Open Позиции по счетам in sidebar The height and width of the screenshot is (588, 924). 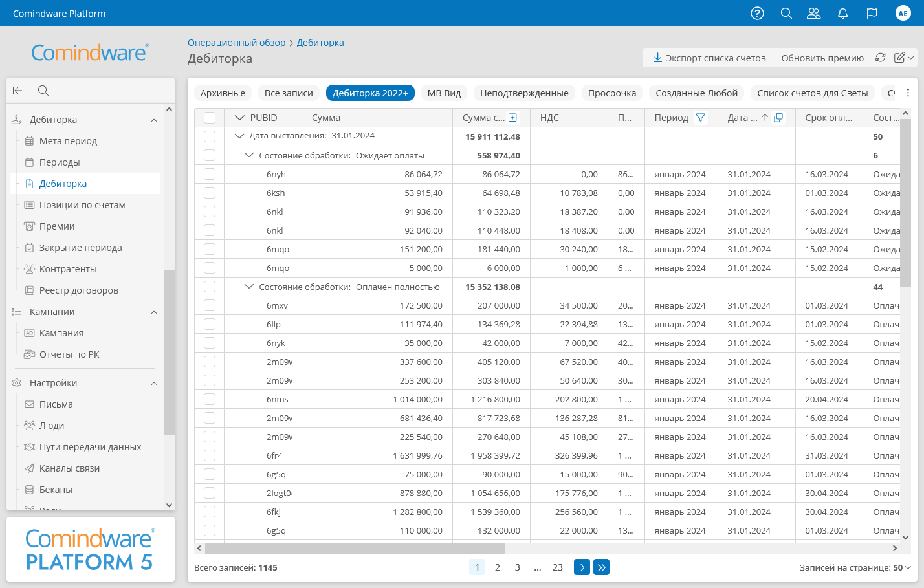pyautogui.click(x=82, y=205)
